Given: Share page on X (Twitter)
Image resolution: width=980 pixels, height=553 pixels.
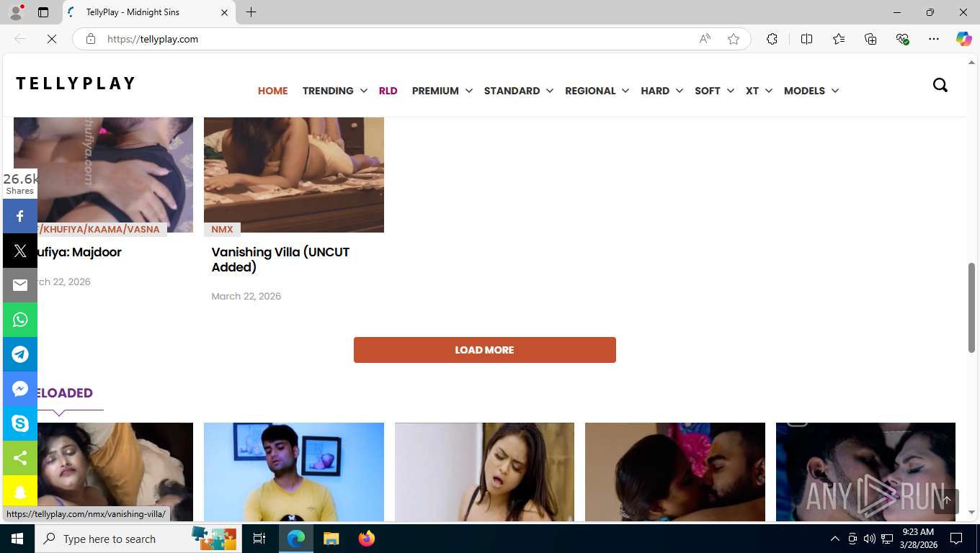Looking at the screenshot, I should tap(20, 251).
